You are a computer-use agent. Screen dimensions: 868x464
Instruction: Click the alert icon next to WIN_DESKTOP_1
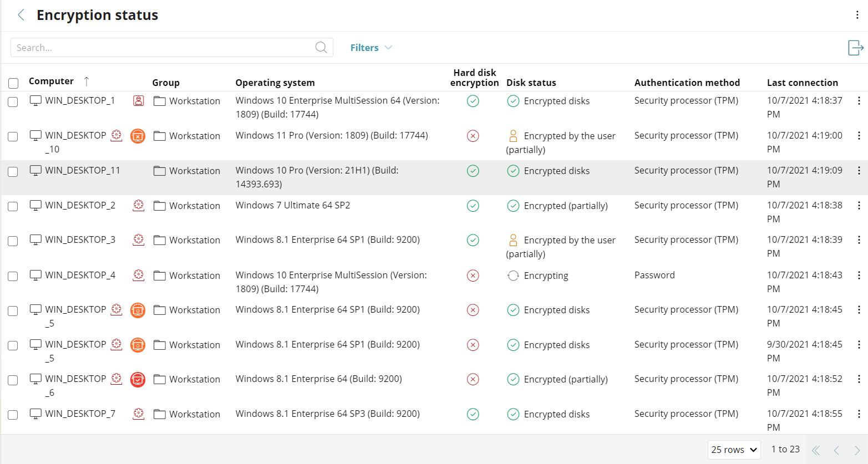tap(138, 101)
